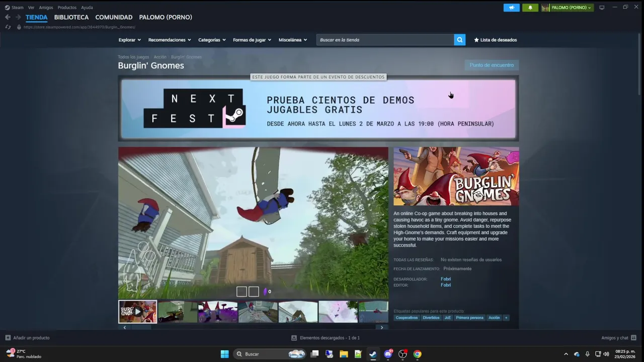This screenshot has width=644, height=362.
Task: Open the volume control in system tray
Action: 606,354
